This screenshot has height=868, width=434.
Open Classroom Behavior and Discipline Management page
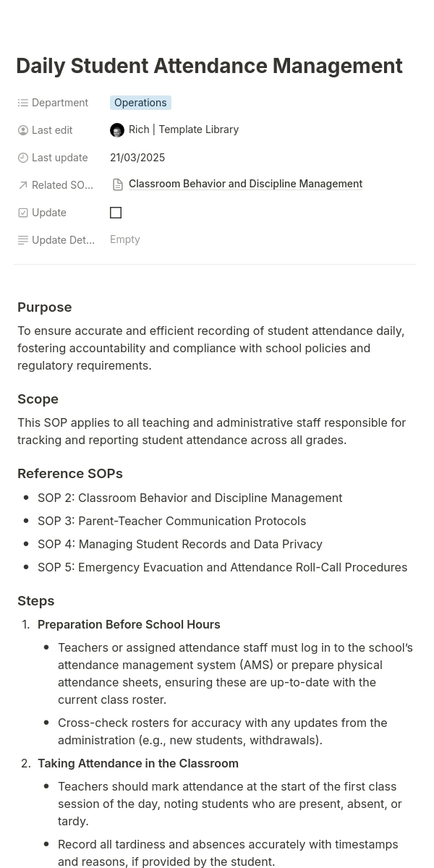tap(245, 184)
